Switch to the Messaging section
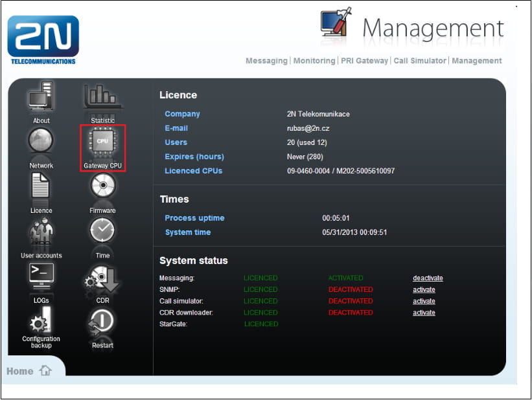Image resolution: width=532 pixels, height=400 pixels. (x=266, y=61)
